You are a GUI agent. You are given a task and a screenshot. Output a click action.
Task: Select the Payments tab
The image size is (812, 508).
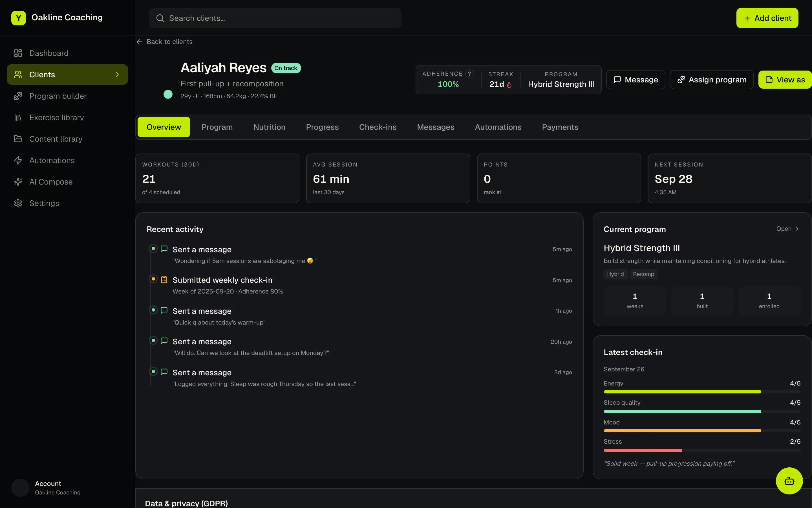pyautogui.click(x=560, y=127)
